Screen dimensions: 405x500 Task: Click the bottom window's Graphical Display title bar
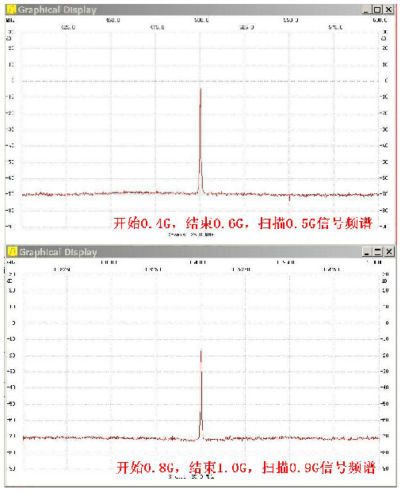pyautogui.click(x=200, y=252)
